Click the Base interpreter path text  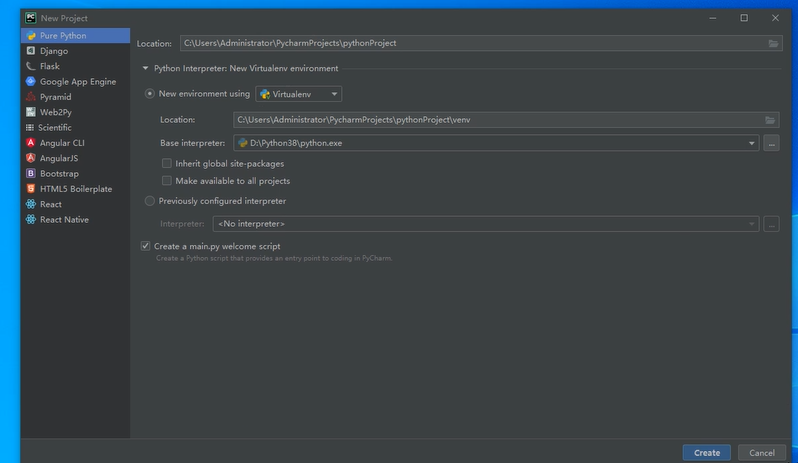coord(296,143)
